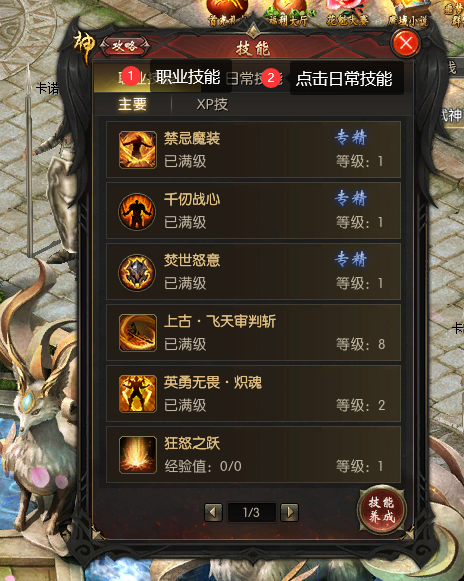Image resolution: width=464 pixels, height=581 pixels.
Task: Select the XP技 sub-tab
Action: tap(212, 104)
